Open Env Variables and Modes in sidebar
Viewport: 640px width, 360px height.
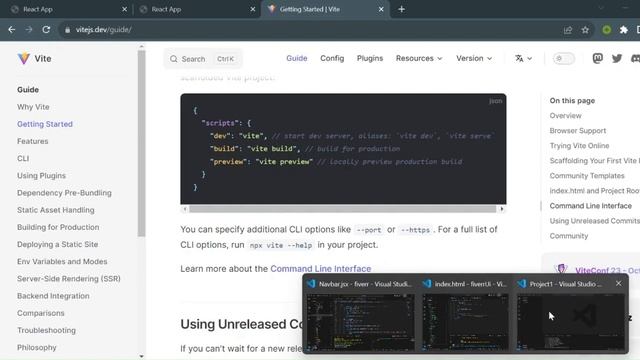pos(62,261)
